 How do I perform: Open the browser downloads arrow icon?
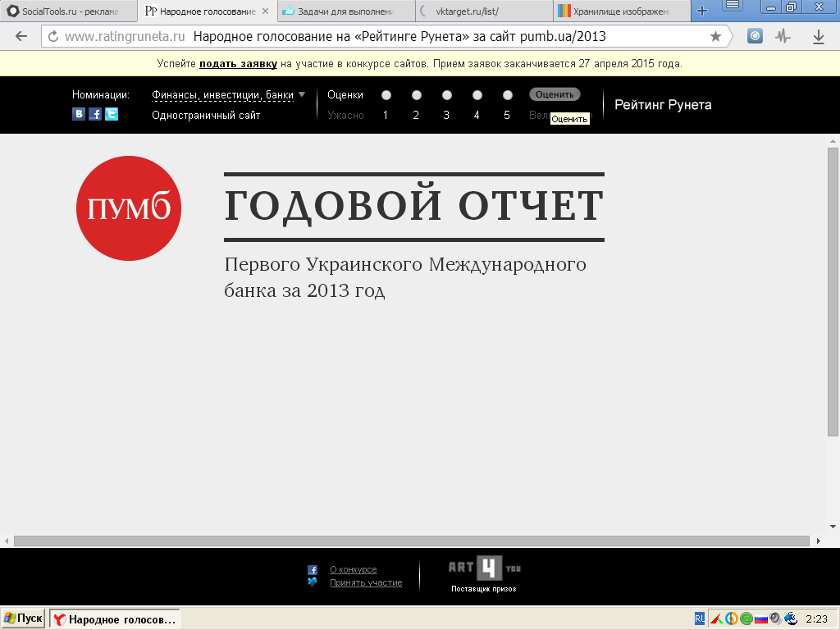pos(818,36)
